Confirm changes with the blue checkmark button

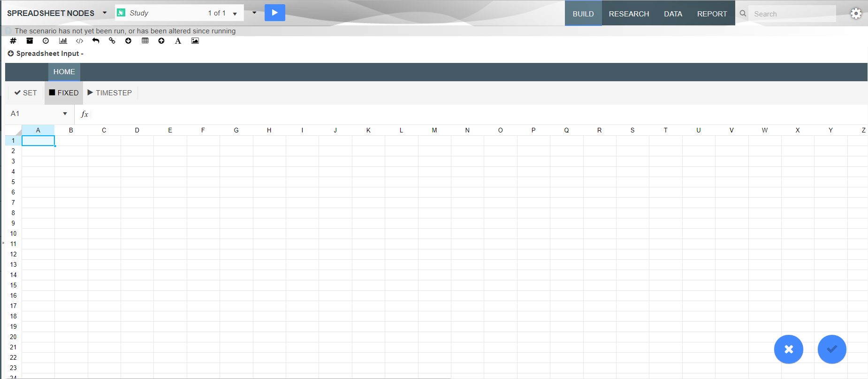(831, 349)
